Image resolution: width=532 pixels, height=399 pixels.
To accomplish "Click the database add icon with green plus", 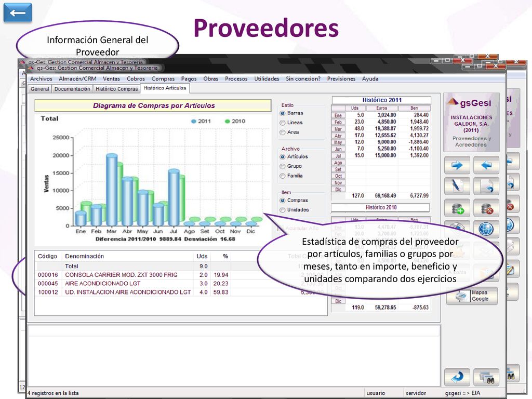I will coord(457,208).
